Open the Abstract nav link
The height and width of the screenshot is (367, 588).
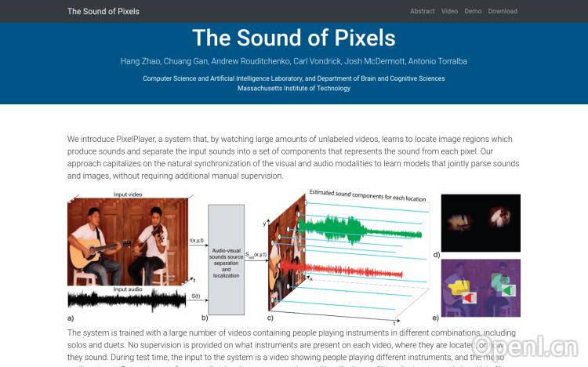[x=423, y=11]
